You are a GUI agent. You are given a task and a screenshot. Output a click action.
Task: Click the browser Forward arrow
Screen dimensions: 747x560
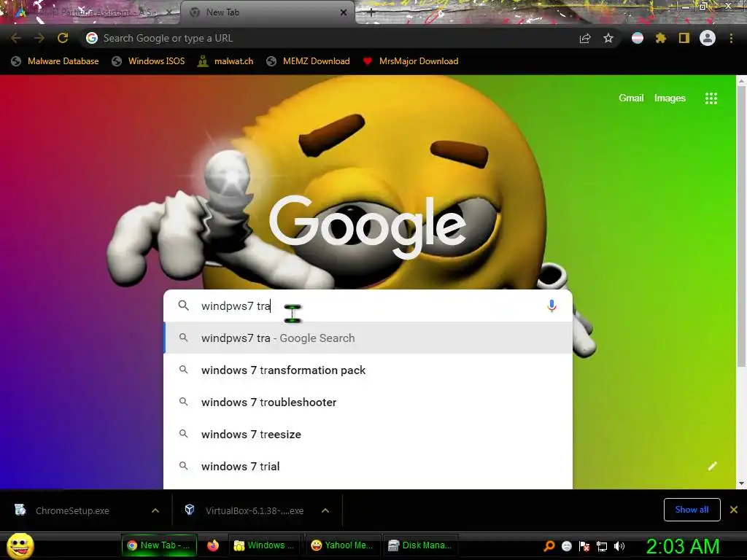click(x=39, y=38)
